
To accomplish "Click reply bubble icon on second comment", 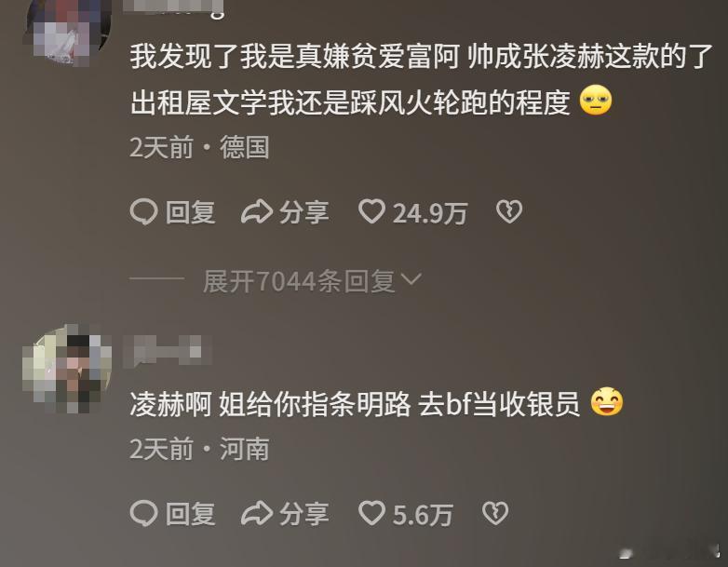I will (144, 514).
